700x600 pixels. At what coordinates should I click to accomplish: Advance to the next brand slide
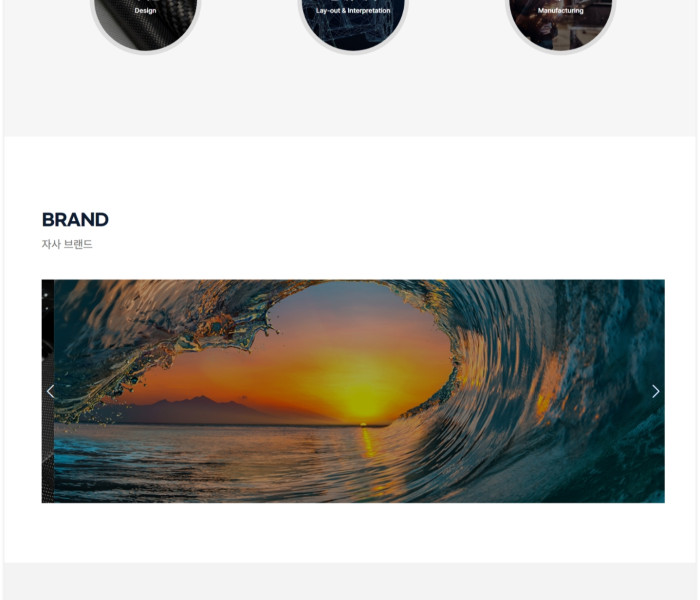655,392
